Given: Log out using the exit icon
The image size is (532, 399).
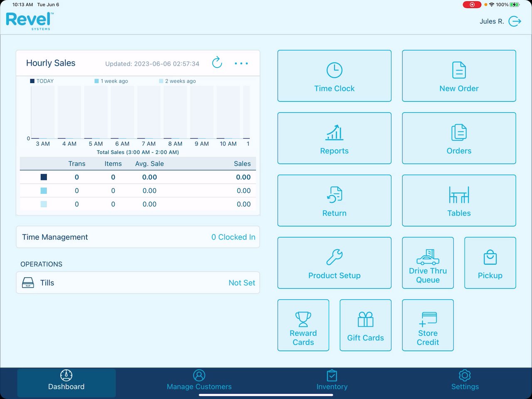Looking at the screenshot, I should [x=515, y=21].
